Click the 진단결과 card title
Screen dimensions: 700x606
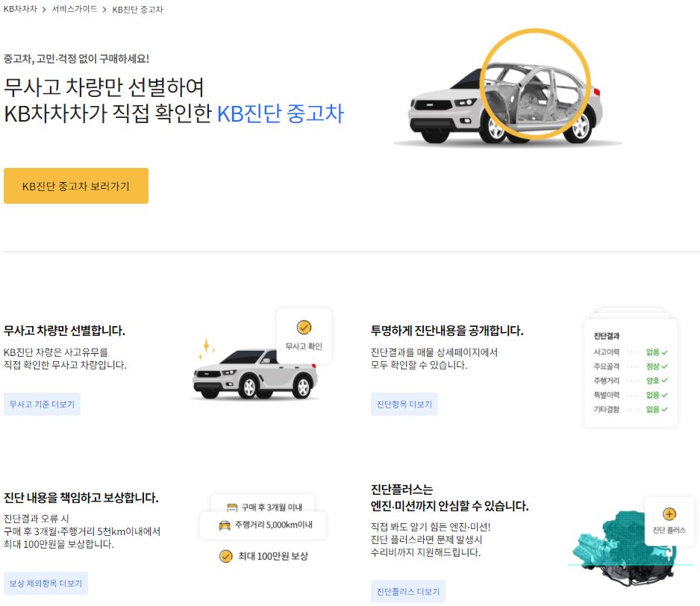[606, 336]
